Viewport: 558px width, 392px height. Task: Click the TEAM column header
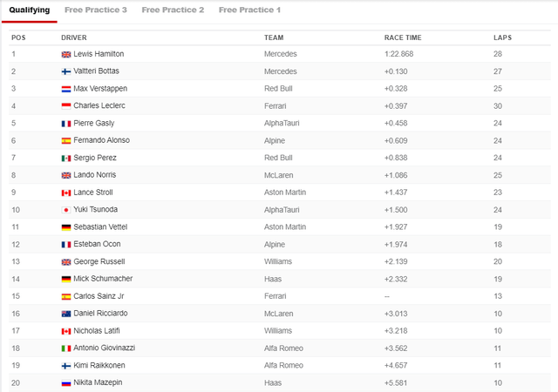(x=274, y=37)
